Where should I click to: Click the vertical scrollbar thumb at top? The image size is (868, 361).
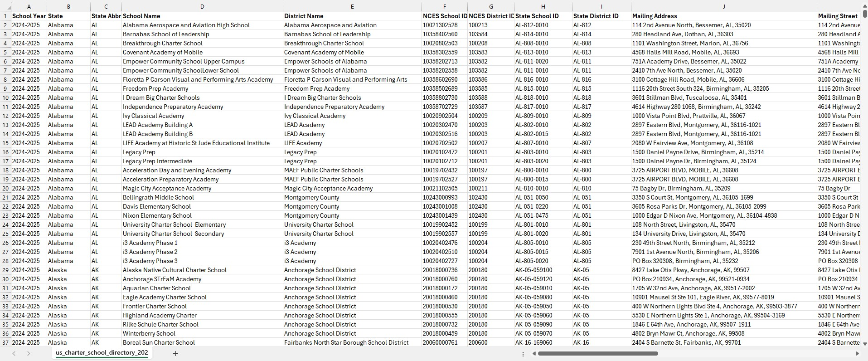point(864,13)
